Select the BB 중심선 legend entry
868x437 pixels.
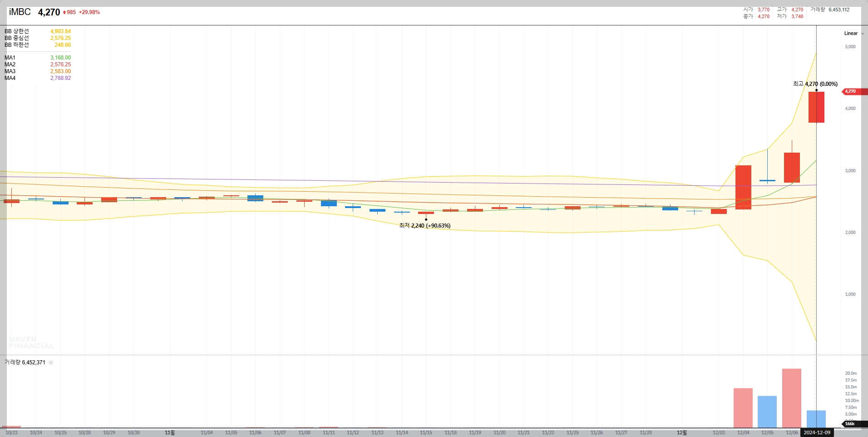point(17,38)
